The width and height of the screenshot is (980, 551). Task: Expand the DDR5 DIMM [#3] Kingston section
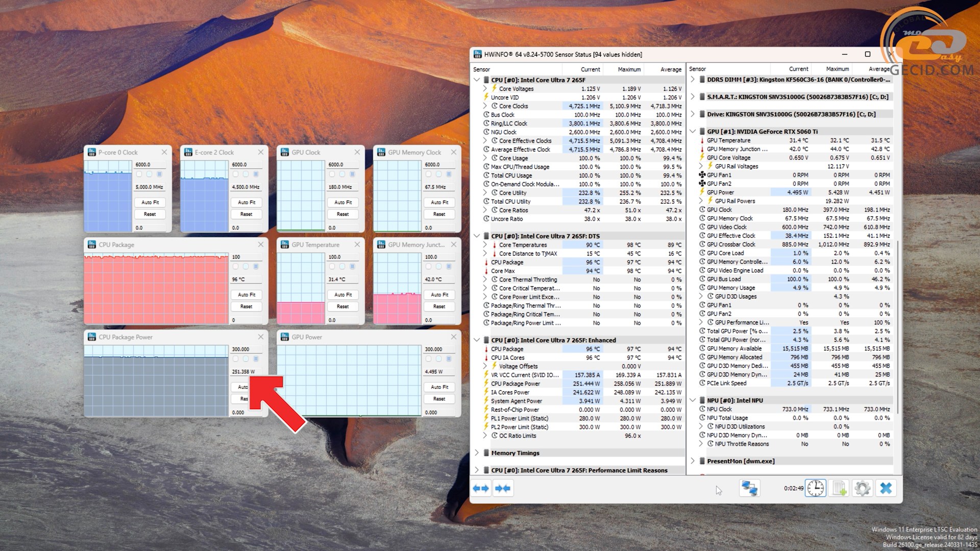tap(693, 80)
